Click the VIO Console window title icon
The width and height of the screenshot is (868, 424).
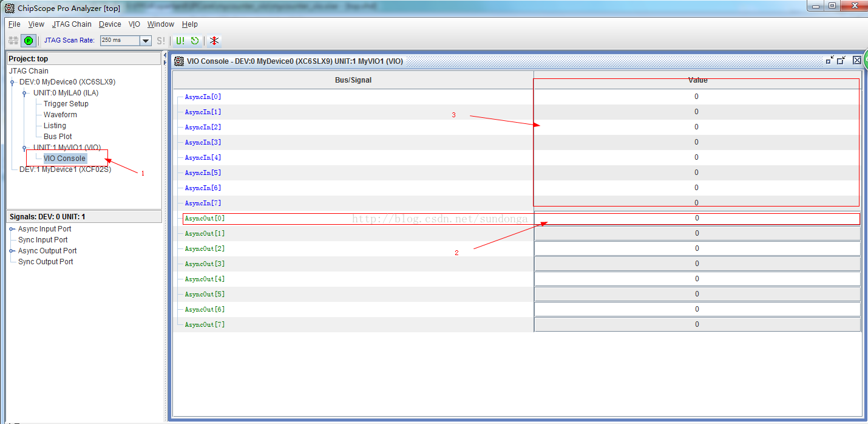click(179, 61)
